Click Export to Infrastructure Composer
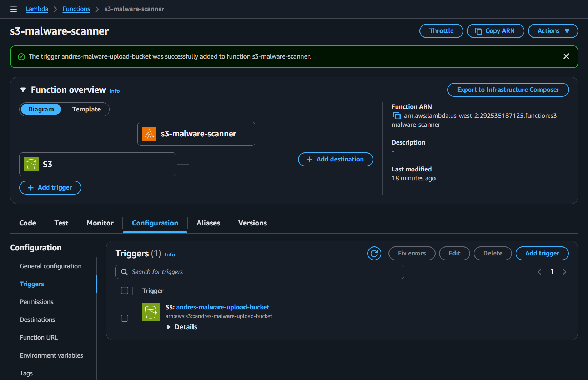The image size is (588, 380). point(508,90)
